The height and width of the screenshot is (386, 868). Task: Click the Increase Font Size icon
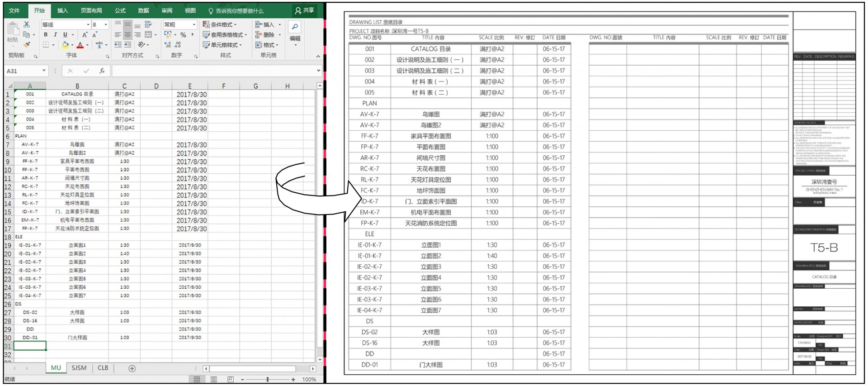tap(85, 35)
